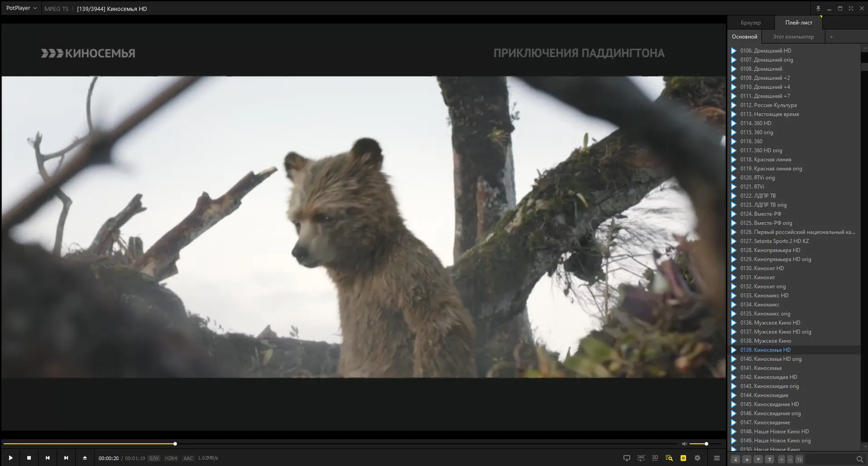This screenshot has width=868, height=466.
Task: Click the S/W decoder indicator
Action: tap(154, 458)
